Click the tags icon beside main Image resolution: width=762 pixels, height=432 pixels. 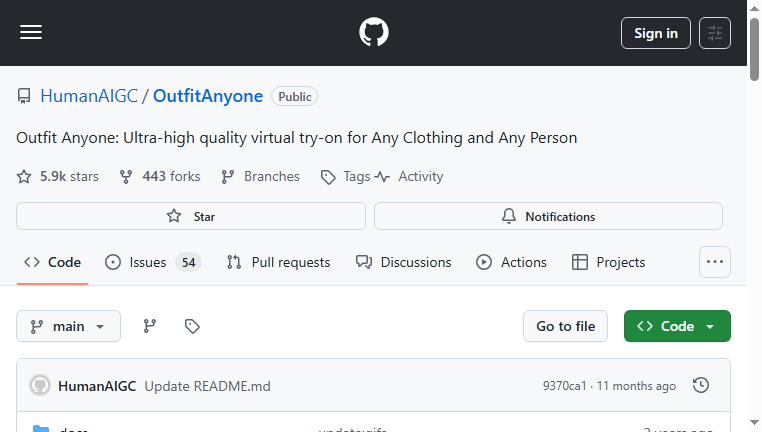[192, 326]
